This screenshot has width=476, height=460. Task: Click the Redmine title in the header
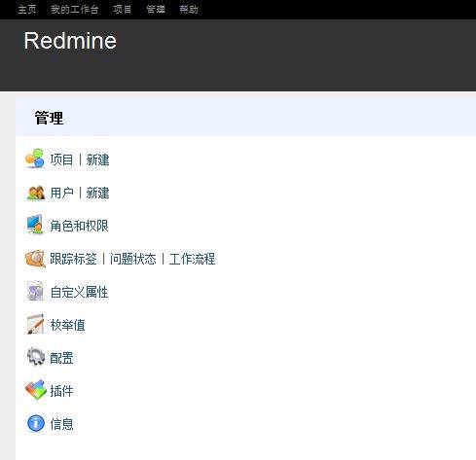pyautogui.click(x=70, y=41)
